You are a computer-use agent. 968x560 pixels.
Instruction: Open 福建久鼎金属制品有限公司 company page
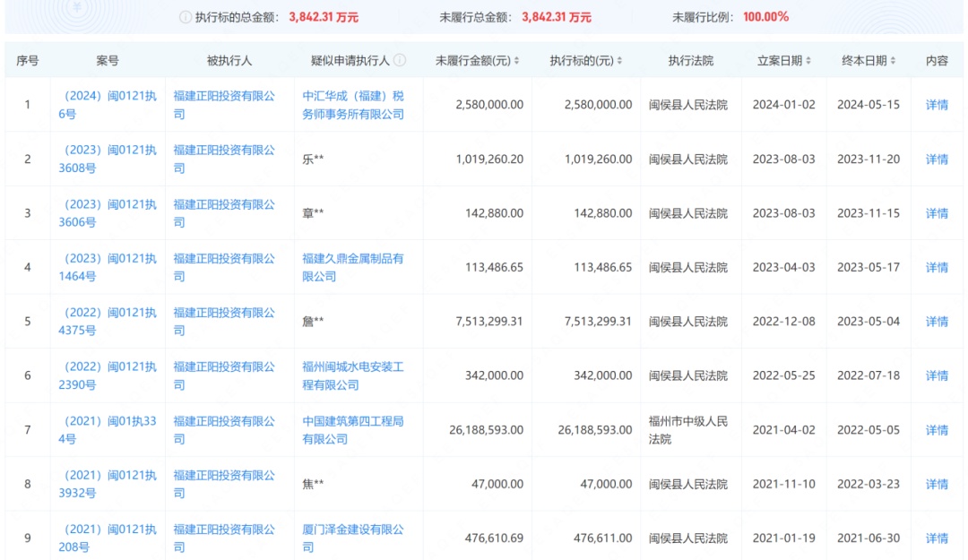(x=353, y=267)
